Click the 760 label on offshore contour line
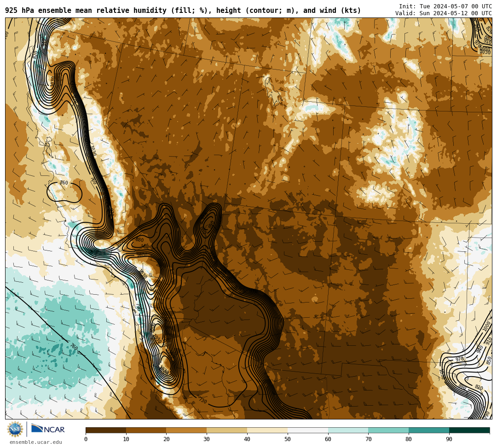The height and width of the screenshot is (448, 497). 74,347
